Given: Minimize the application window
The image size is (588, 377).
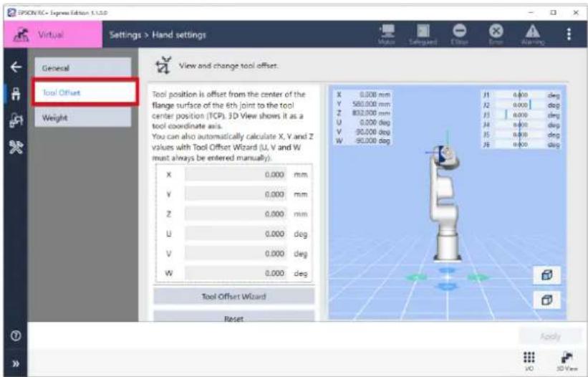Looking at the screenshot, I should [x=531, y=12].
